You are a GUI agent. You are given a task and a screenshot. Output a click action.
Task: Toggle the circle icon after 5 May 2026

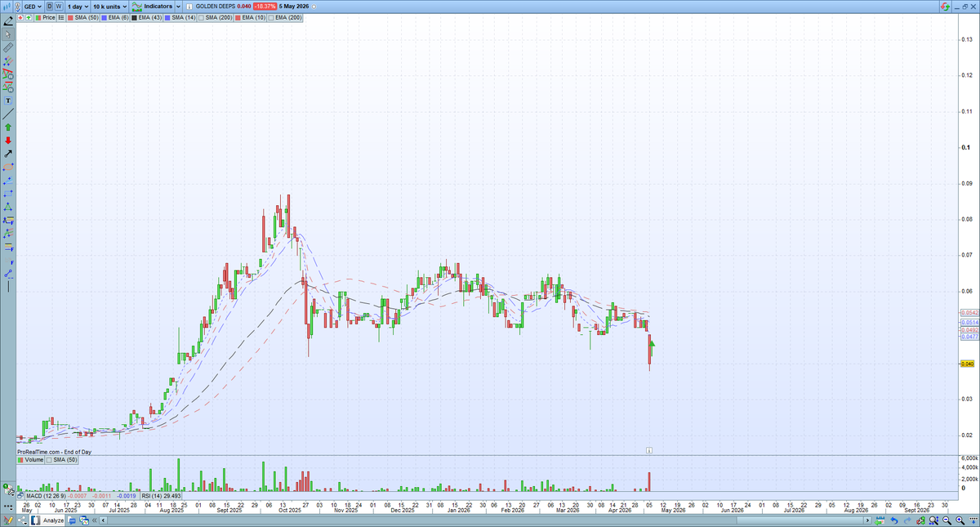click(x=314, y=7)
